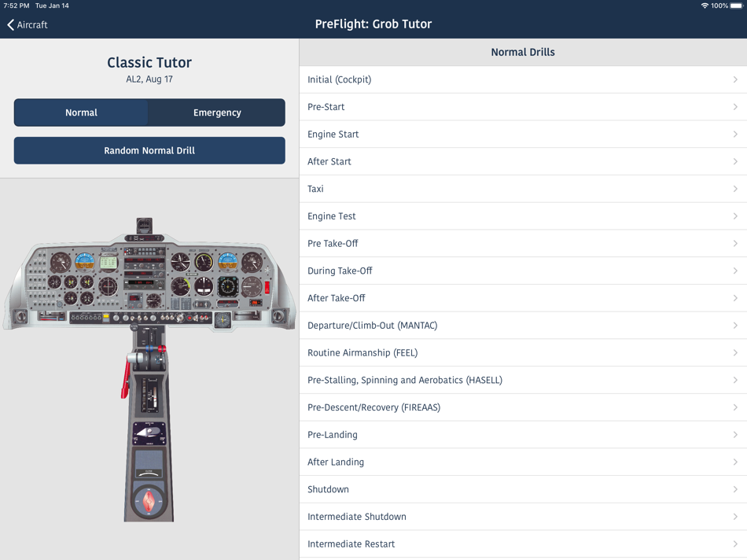Tap chevron on After Start row
Image resolution: width=747 pixels, height=560 pixels.
(x=735, y=161)
